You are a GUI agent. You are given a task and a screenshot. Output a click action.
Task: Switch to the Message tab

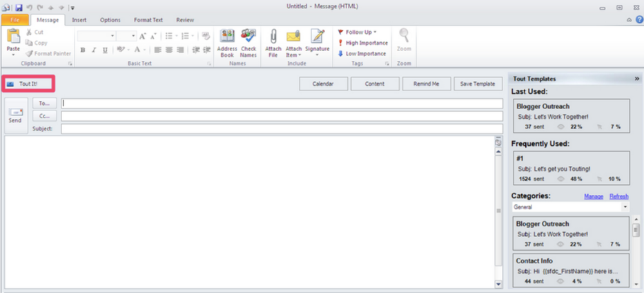[48, 20]
